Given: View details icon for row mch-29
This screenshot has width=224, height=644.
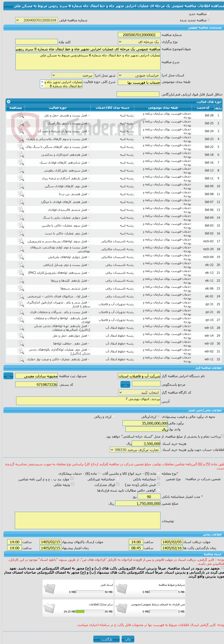Looking at the screenshot, I should click(21, 249).
